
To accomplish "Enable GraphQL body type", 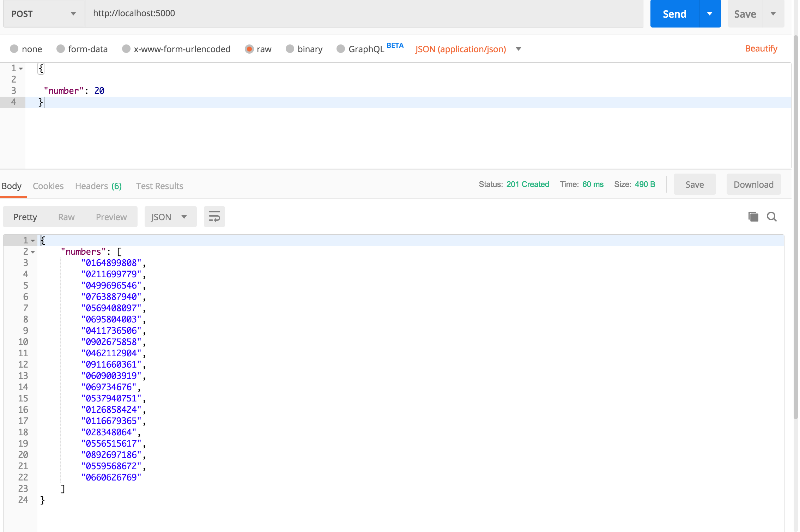I will pyautogui.click(x=341, y=49).
